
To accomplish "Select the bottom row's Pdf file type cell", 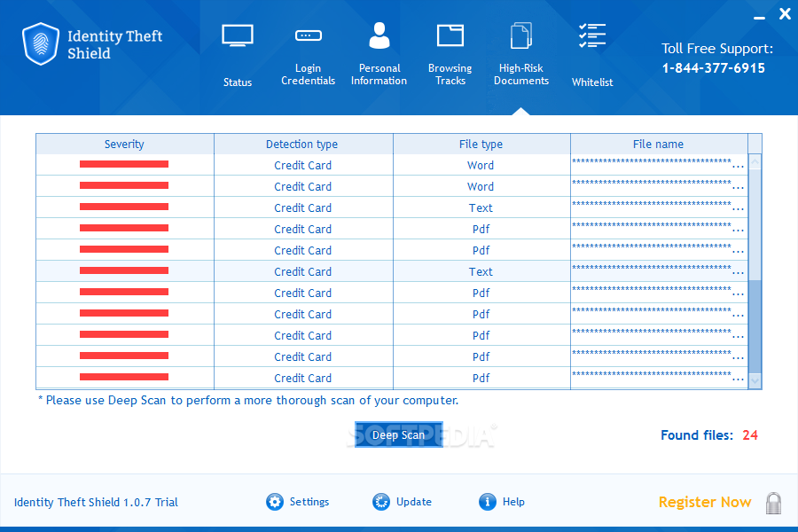I will [481, 379].
